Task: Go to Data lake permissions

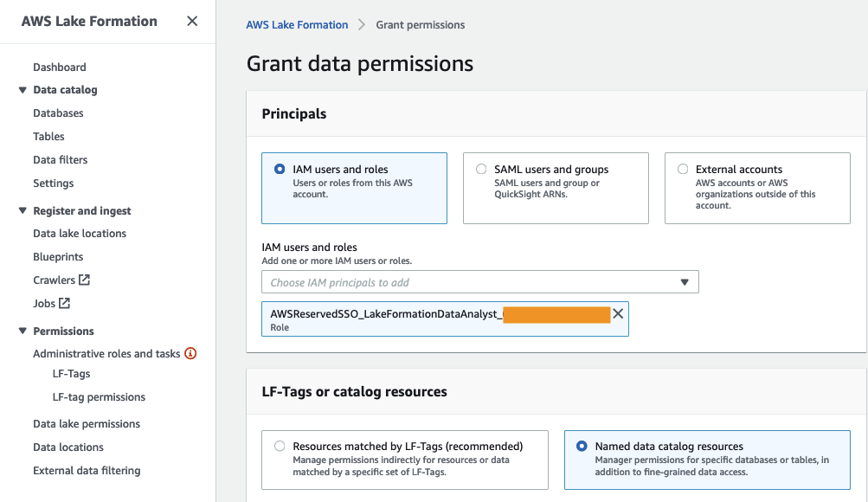Action: (87, 424)
